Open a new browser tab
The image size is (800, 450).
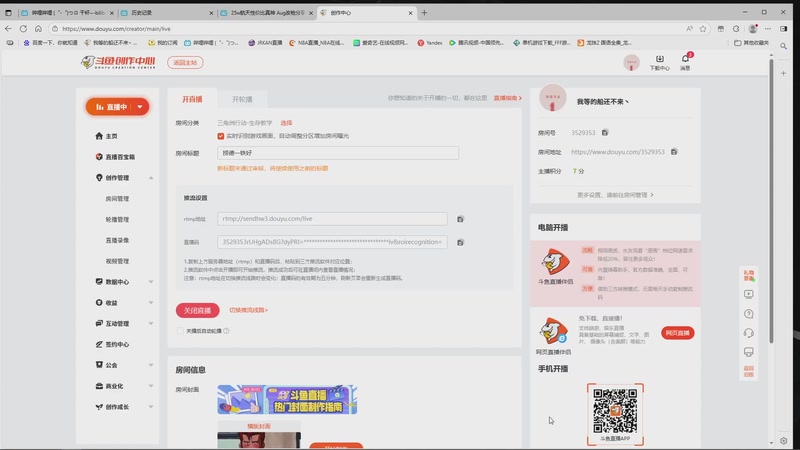pos(424,13)
